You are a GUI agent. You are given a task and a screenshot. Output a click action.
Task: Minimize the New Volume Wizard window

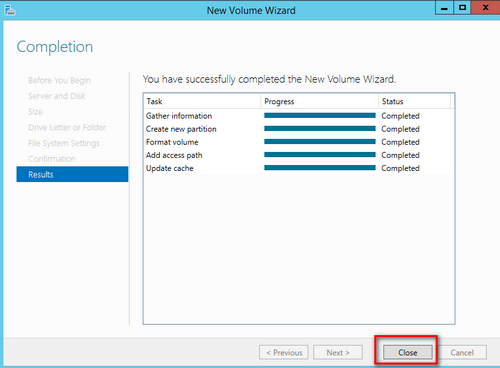click(x=444, y=8)
